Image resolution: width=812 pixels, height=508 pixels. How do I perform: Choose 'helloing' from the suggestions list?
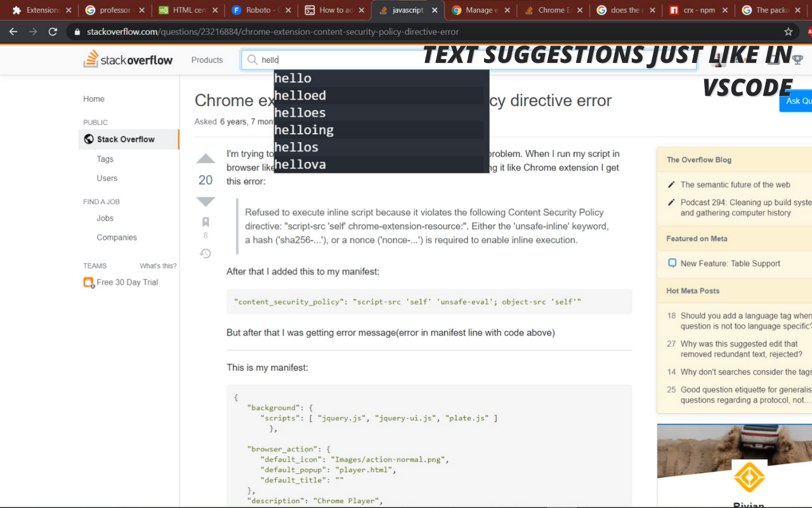(381, 130)
